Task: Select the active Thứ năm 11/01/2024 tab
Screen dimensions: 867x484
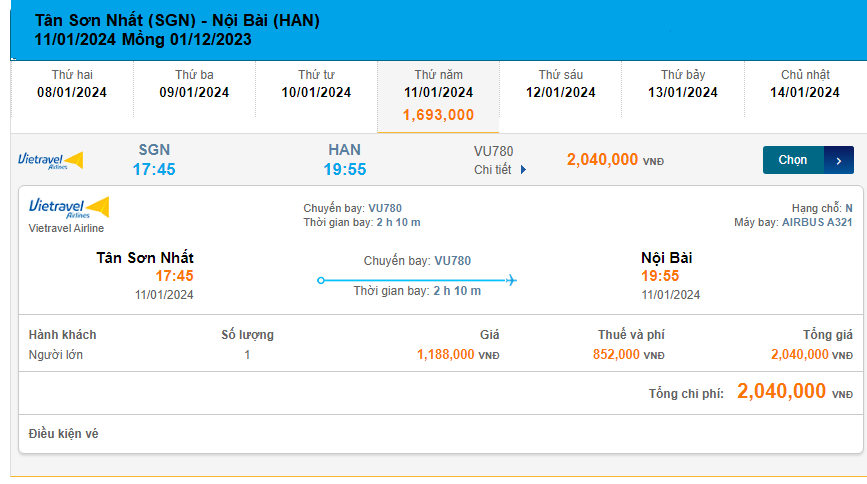Action: pos(438,84)
